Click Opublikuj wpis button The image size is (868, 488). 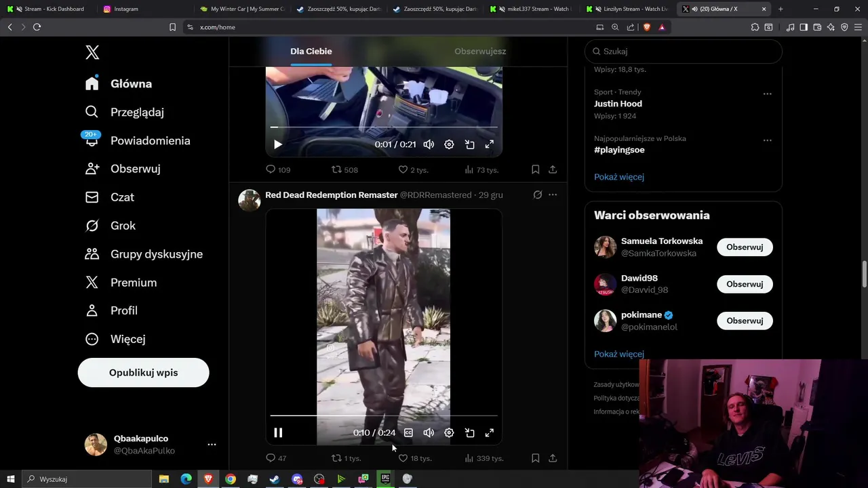coord(144,373)
